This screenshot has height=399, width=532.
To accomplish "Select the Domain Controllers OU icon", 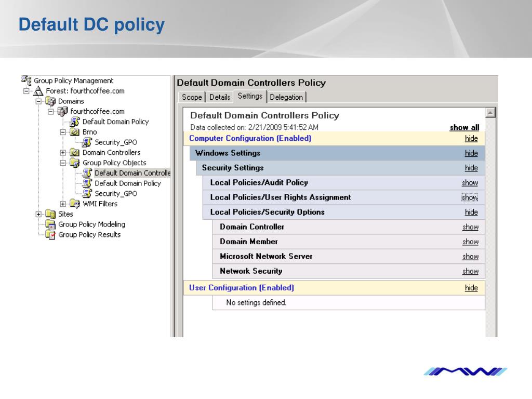I will pyautogui.click(x=75, y=152).
